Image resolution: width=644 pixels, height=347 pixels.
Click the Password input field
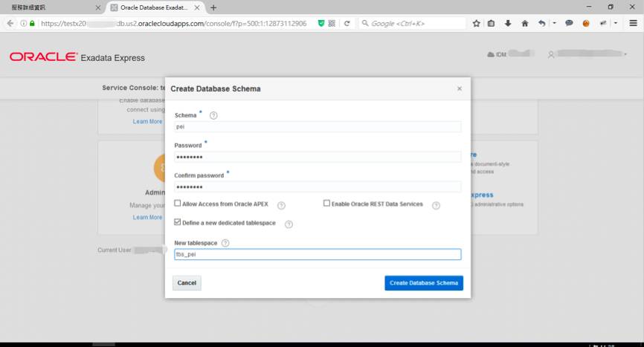[x=318, y=157]
